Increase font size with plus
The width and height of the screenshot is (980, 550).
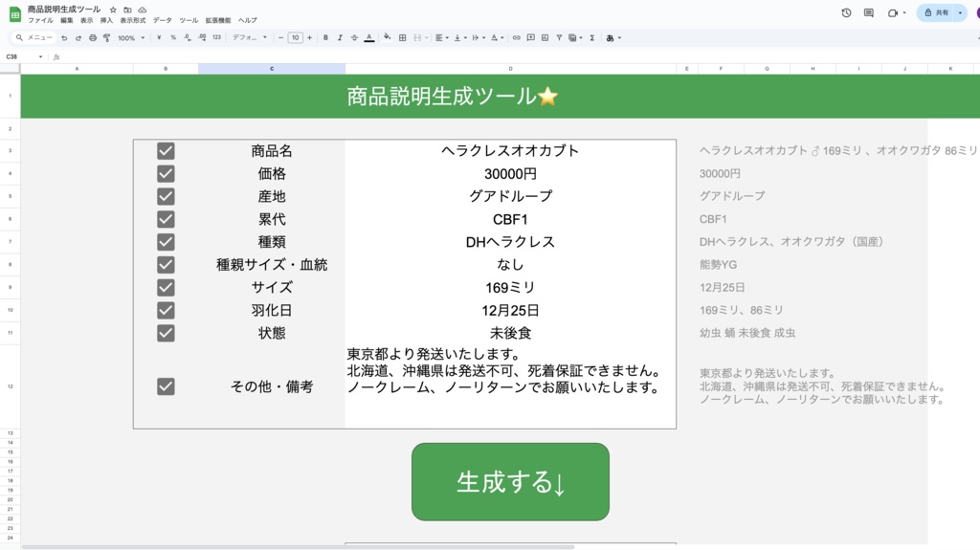pyautogui.click(x=309, y=37)
